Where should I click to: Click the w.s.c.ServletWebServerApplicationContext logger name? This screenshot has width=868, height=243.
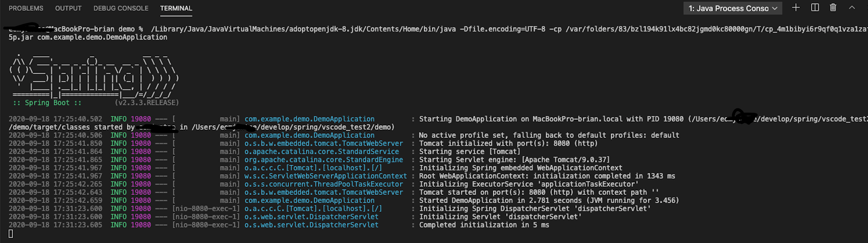[326, 176]
